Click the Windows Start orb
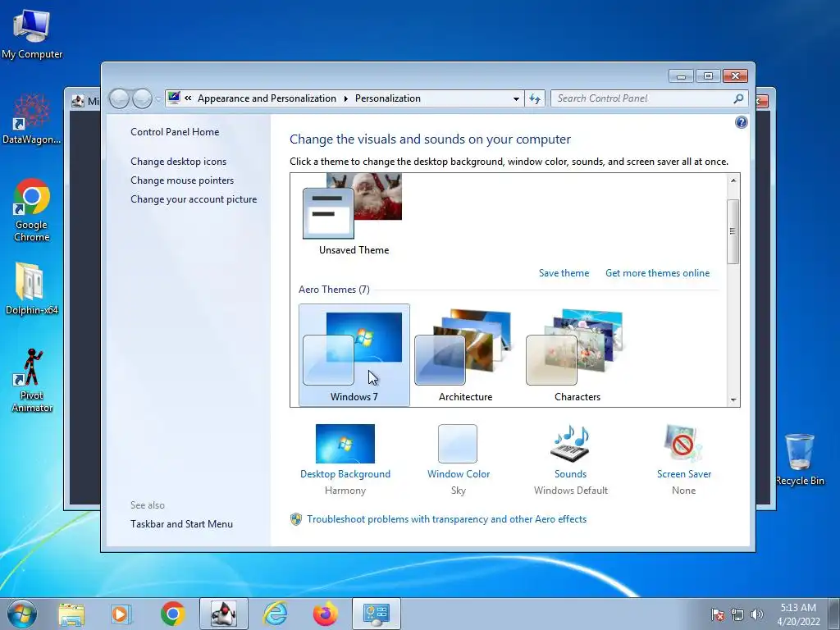Image resolution: width=840 pixels, height=630 pixels. click(x=22, y=614)
